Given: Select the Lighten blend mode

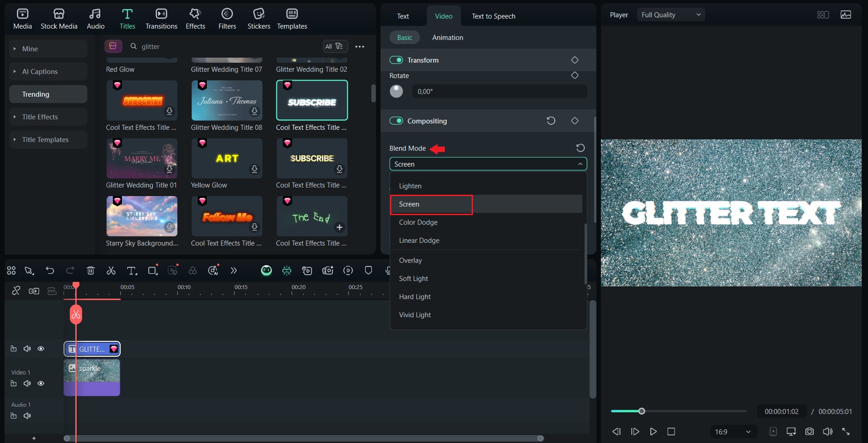Looking at the screenshot, I should tap(486, 186).
